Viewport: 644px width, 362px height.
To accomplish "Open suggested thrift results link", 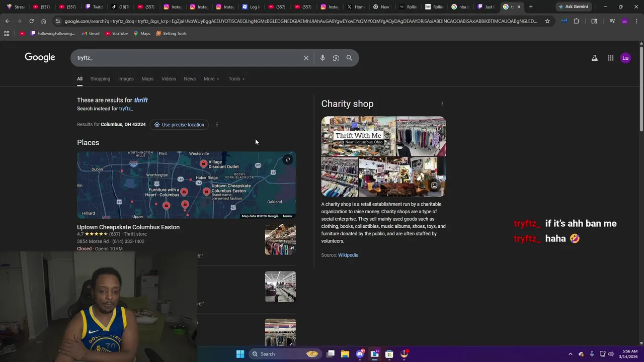I will (141, 100).
